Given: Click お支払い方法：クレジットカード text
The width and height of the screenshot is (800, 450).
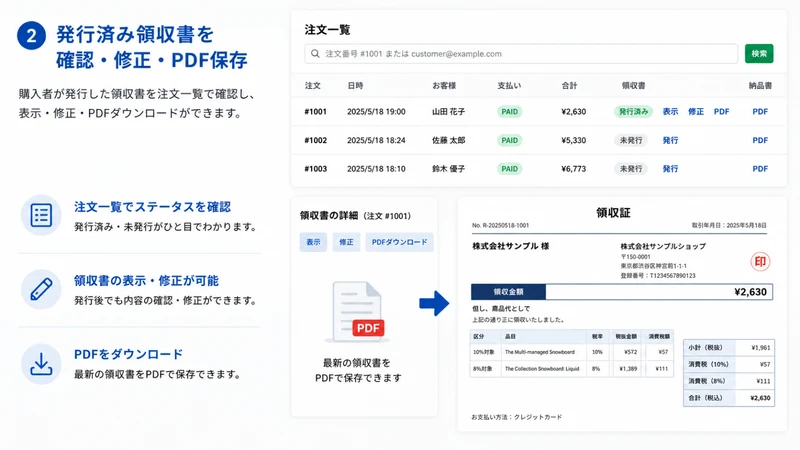Looking at the screenshot, I should click(516, 417).
